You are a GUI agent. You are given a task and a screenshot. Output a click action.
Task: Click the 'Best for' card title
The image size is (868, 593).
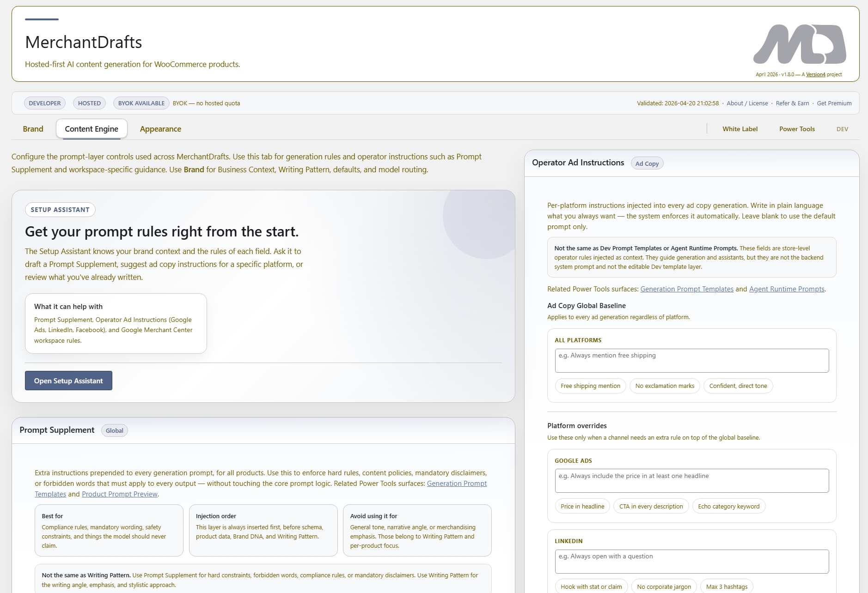pyautogui.click(x=52, y=516)
